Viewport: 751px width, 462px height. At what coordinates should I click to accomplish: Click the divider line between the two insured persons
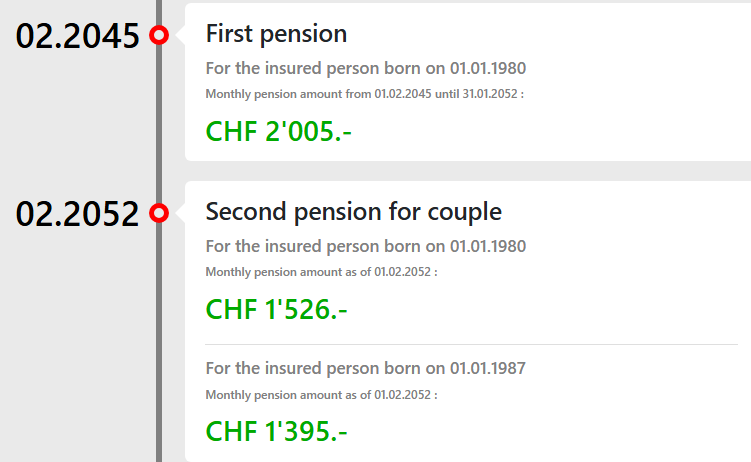point(471,344)
